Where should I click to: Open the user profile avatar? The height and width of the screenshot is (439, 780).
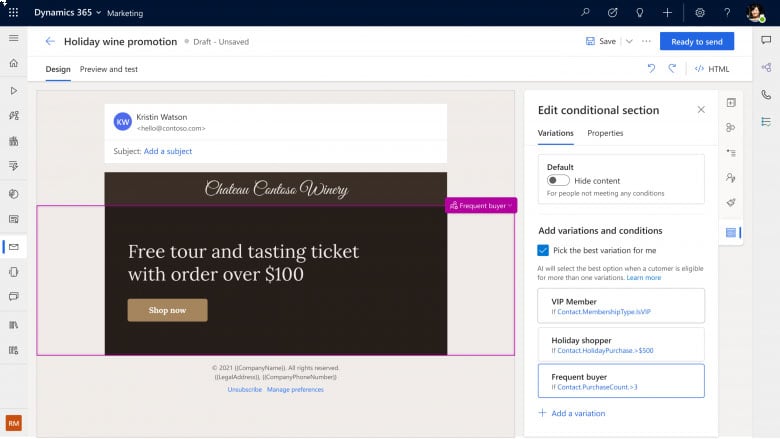tap(755, 12)
